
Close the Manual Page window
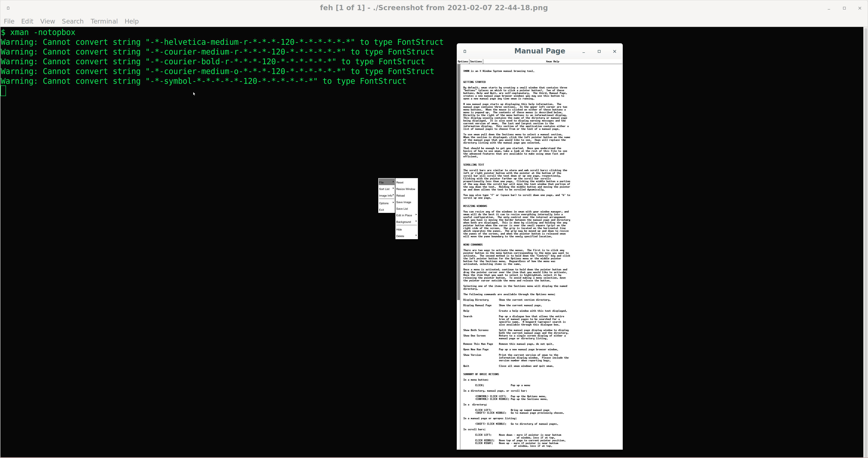[x=614, y=52]
